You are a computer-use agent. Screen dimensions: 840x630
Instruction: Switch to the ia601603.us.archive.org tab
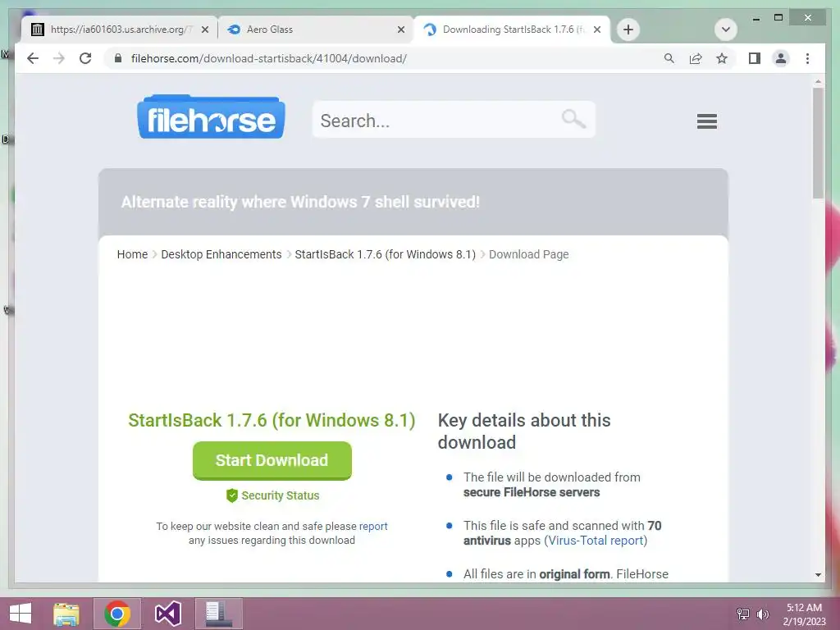(119, 30)
